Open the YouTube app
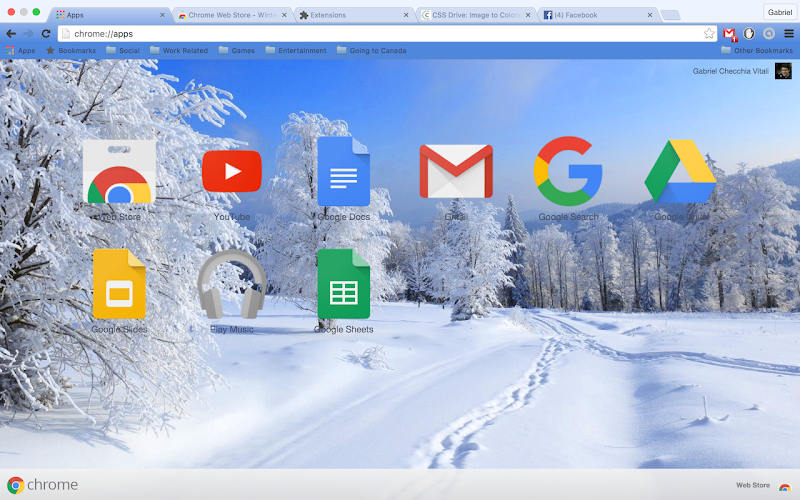Viewport: 800px width, 500px height. pyautogui.click(x=231, y=171)
